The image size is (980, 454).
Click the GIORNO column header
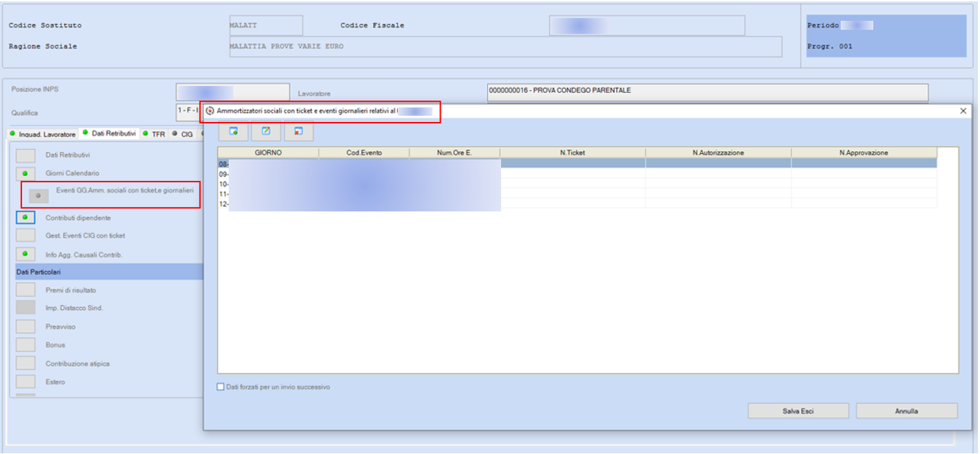268,152
